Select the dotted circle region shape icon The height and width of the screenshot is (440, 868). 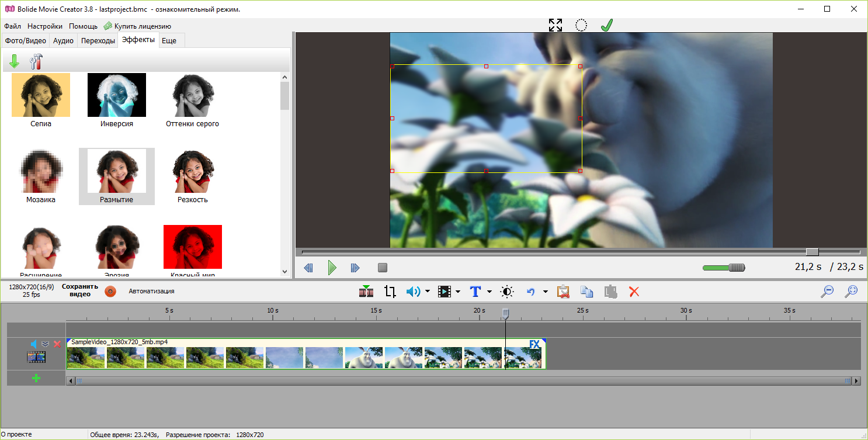click(581, 25)
